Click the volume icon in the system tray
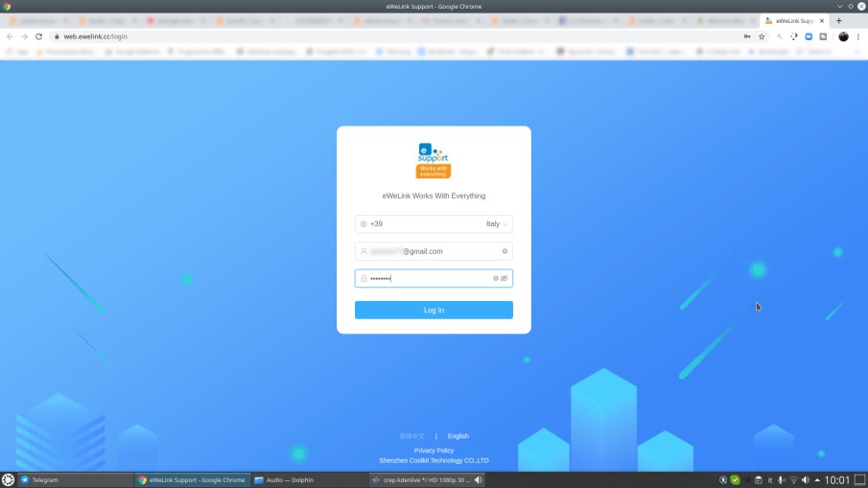Screen dimensions: 868x488 tap(806, 479)
